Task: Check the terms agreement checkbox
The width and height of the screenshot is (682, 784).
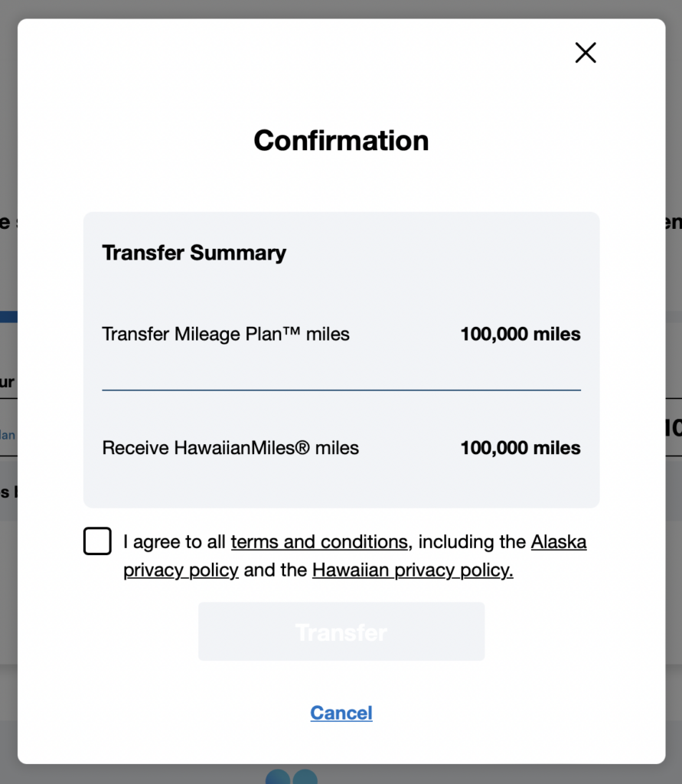Action: pos(97,541)
